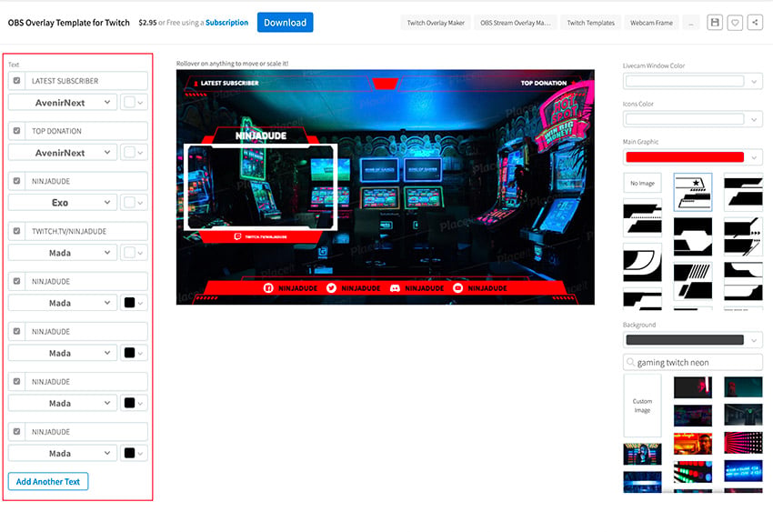This screenshot has width=773, height=532.
Task: Click the gaming twitch neon search field
Action: tap(693, 362)
